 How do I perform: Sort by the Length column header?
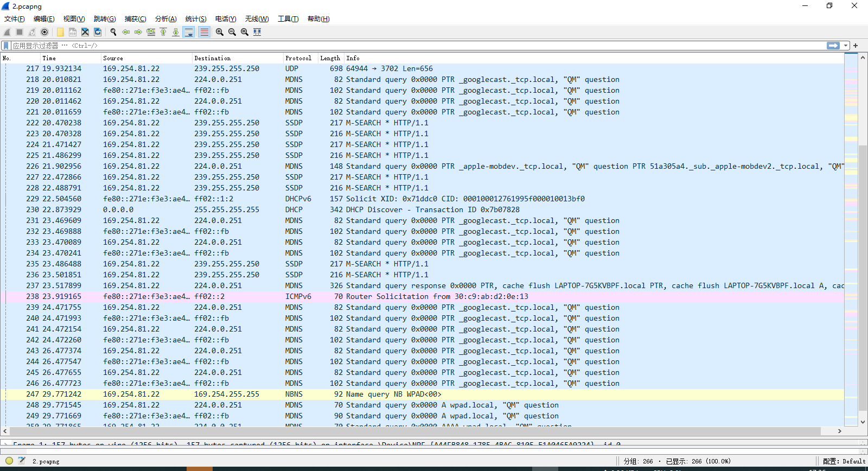point(331,58)
